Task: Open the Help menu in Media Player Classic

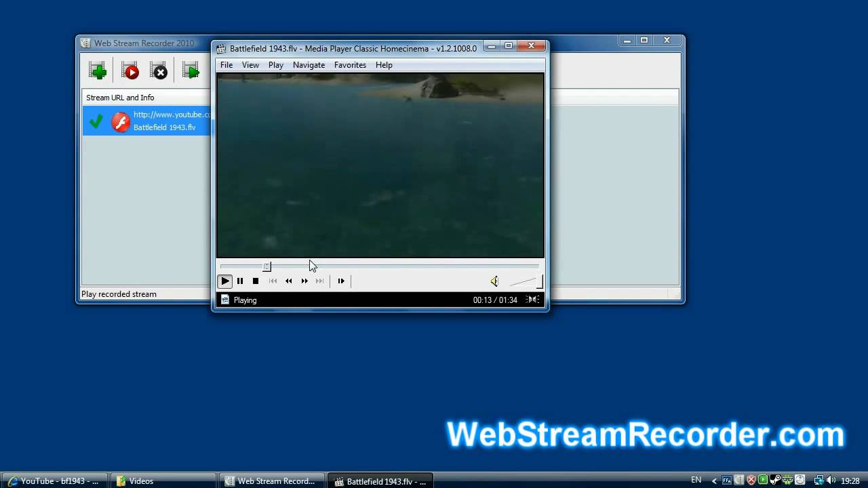Action: click(x=384, y=65)
